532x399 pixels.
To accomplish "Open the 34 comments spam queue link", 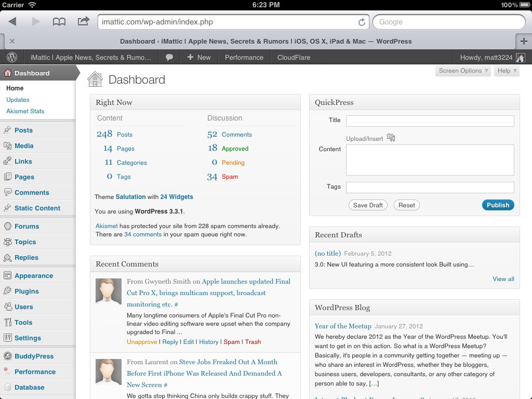I will (143, 234).
